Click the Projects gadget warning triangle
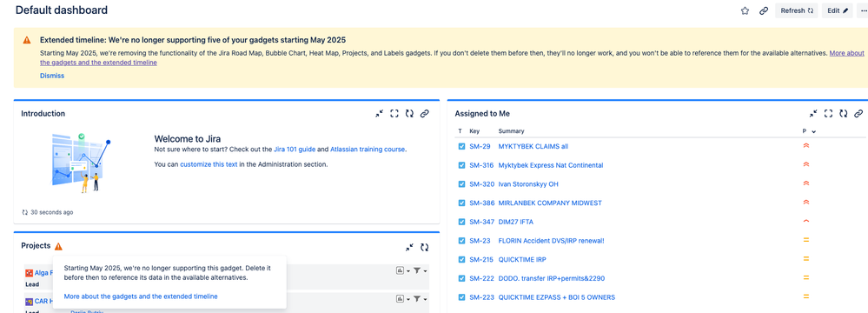 pyautogui.click(x=59, y=246)
